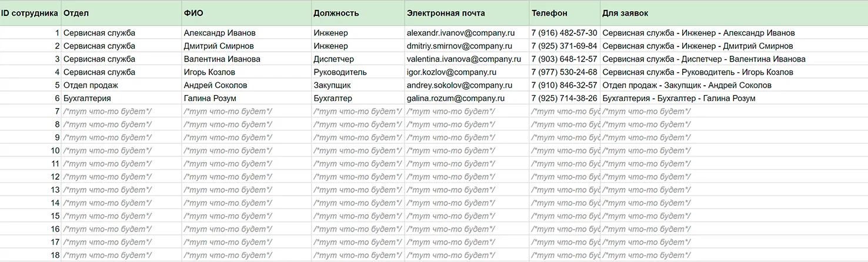
Task: Click 'Инженер' position in Дмитрий Смирнов's row
Action: [x=358, y=46]
